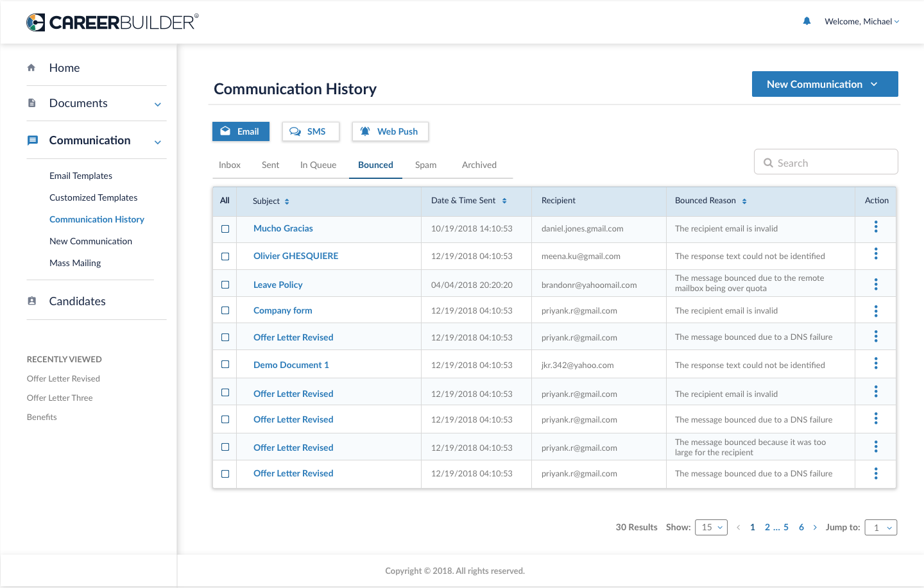
Task: Open action menu for Mucho Gracias row
Action: tap(876, 227)
